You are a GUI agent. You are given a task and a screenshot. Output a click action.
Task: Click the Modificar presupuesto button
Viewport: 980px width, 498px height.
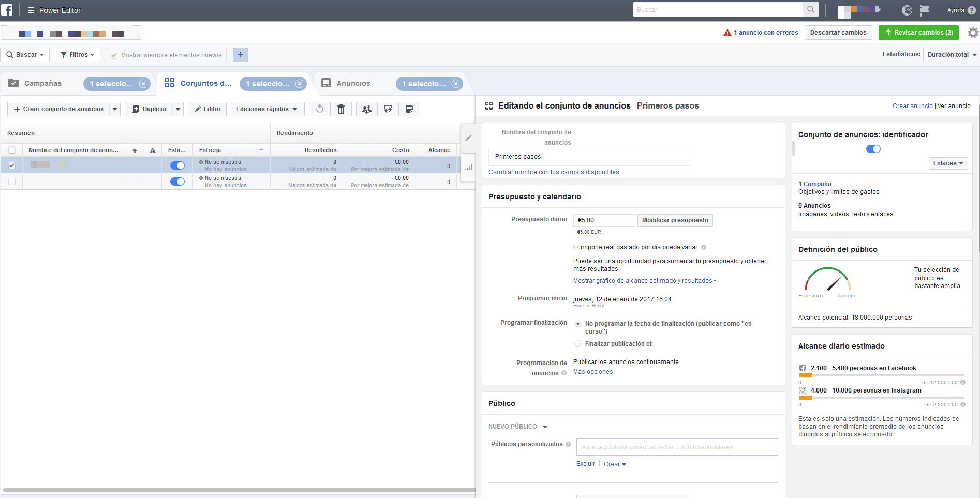click(x=675, y=220)
